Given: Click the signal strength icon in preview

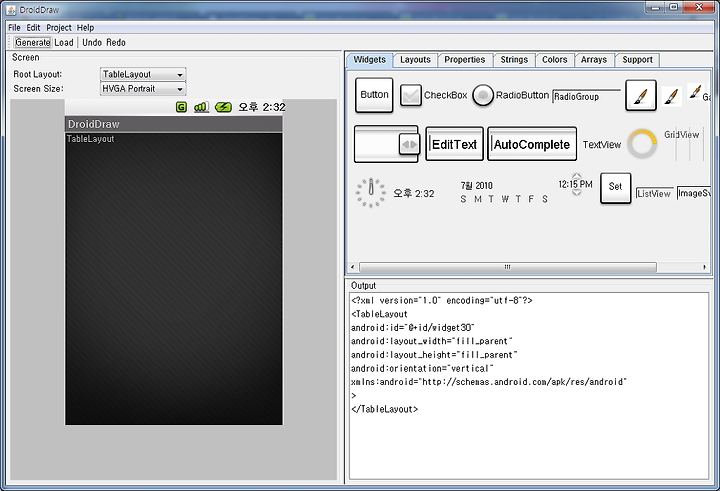Looking at the screenshot, I should [x=202, y=107].
